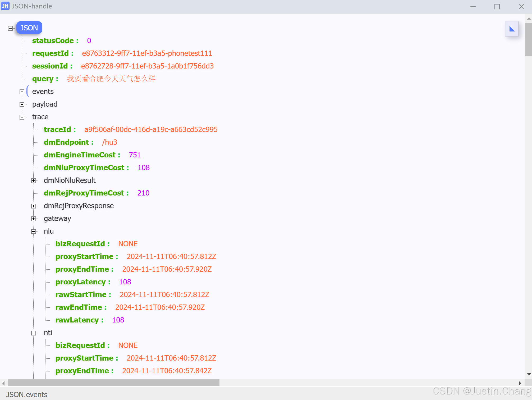The image size is (532, 400).
Task: Select the blue JSON root label
Action: [x=29, y=28]
